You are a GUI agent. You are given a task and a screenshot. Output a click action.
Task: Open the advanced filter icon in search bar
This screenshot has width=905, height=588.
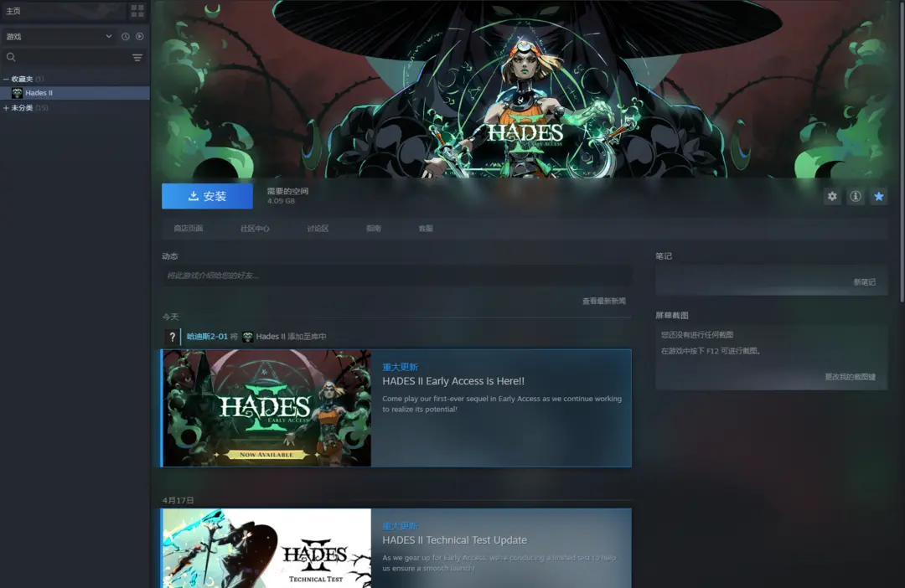point(137,57)
